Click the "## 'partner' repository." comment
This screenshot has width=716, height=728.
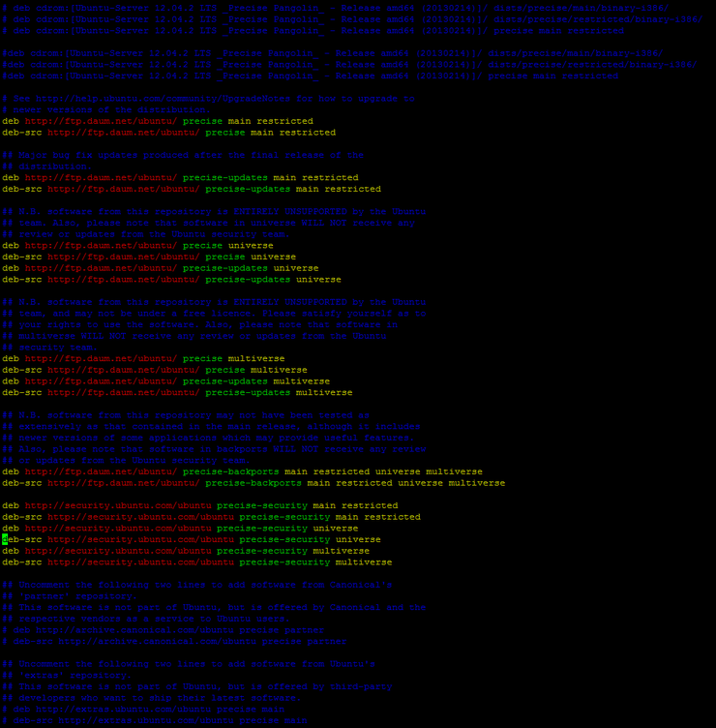click(x=70, y=596)
